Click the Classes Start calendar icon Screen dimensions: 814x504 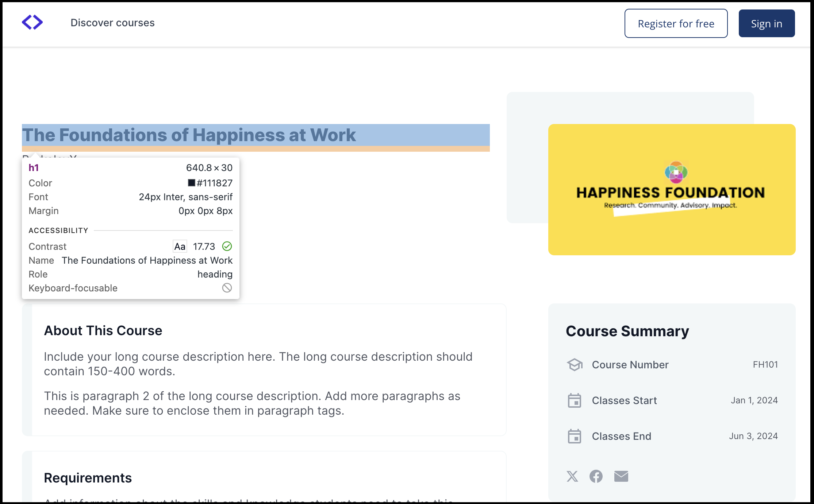(x=575, y=400)
